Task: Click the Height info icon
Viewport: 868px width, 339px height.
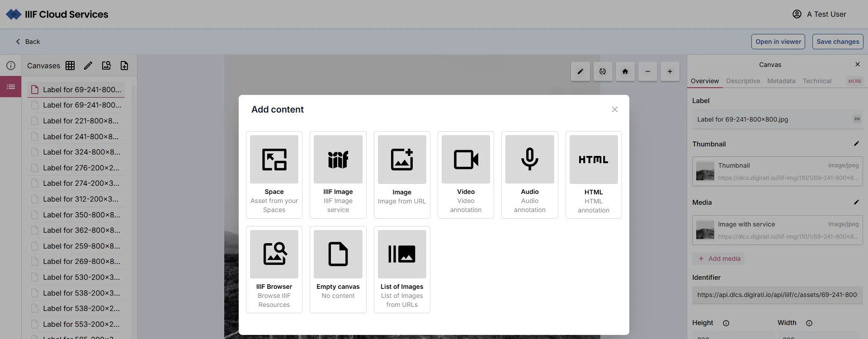Action: tap(726, 323)
